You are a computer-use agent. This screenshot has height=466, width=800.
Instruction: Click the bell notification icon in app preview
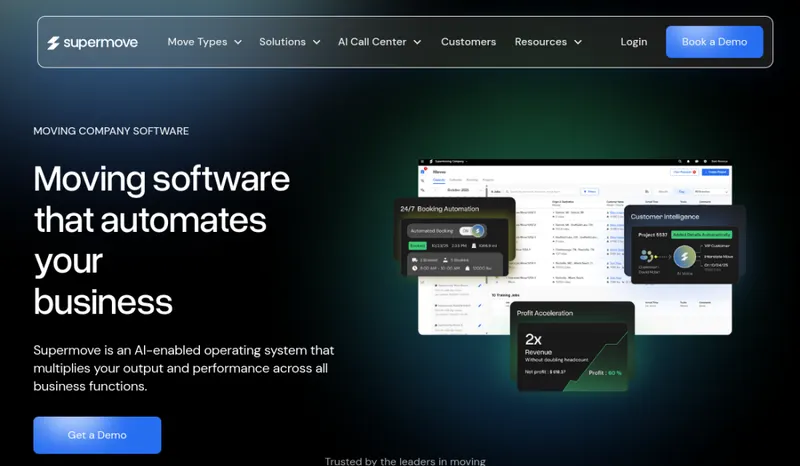[688, 161]
